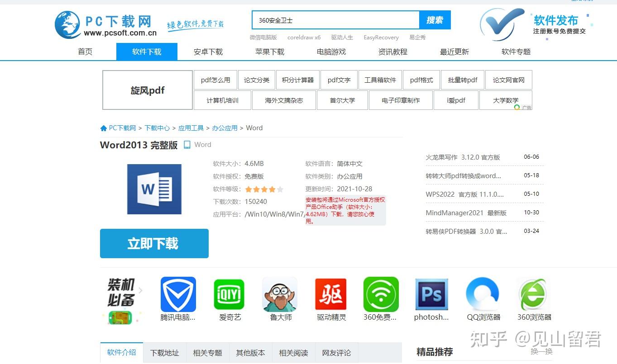Click the 应用工具 breadcrumb link

(191, 128)
